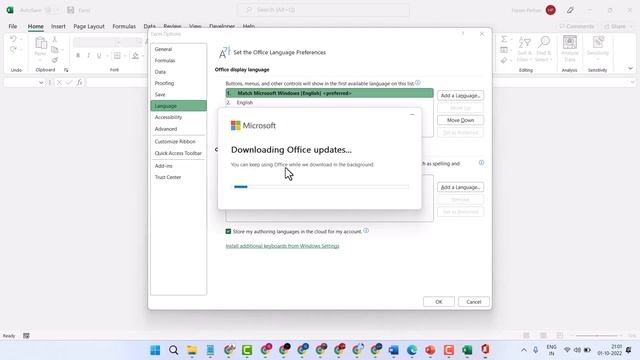Click the Borders icon in Font group

point(117,56)
